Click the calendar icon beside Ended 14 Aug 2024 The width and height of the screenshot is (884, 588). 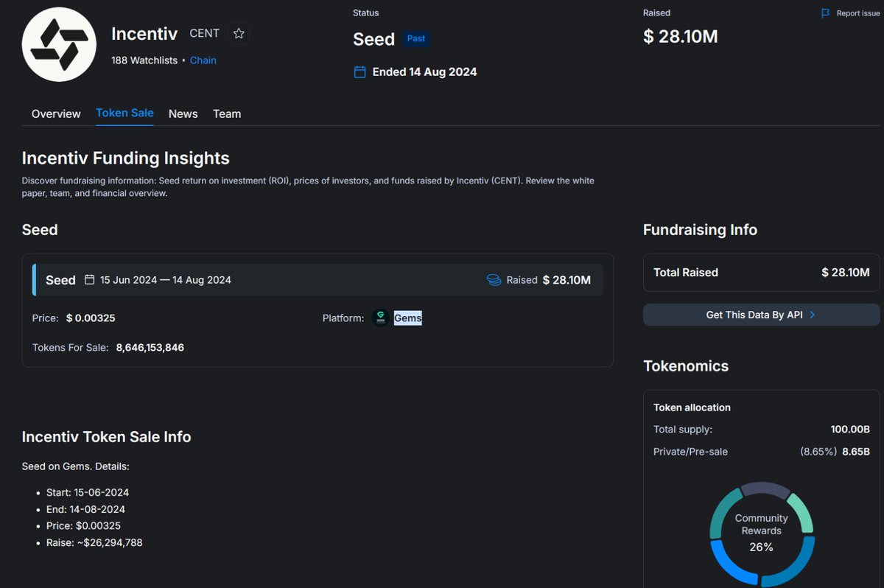(360, 72)
